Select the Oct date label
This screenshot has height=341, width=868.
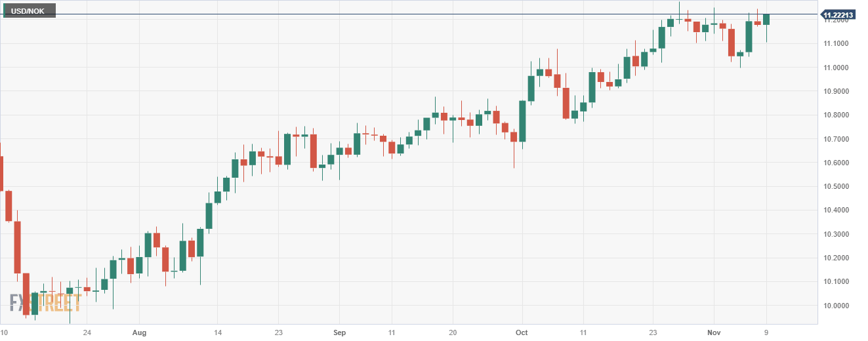tap(522, 332)
